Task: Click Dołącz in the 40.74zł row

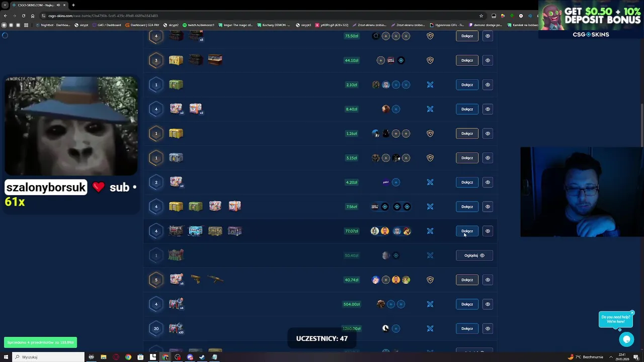Action: pyautogui.click(x=467, y=280)
